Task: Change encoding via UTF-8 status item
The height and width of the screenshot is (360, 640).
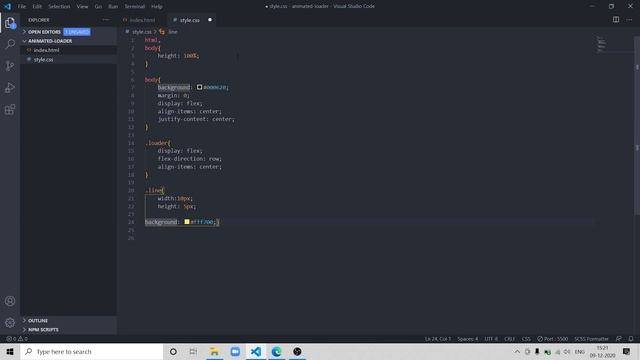Action: point(491,338)
